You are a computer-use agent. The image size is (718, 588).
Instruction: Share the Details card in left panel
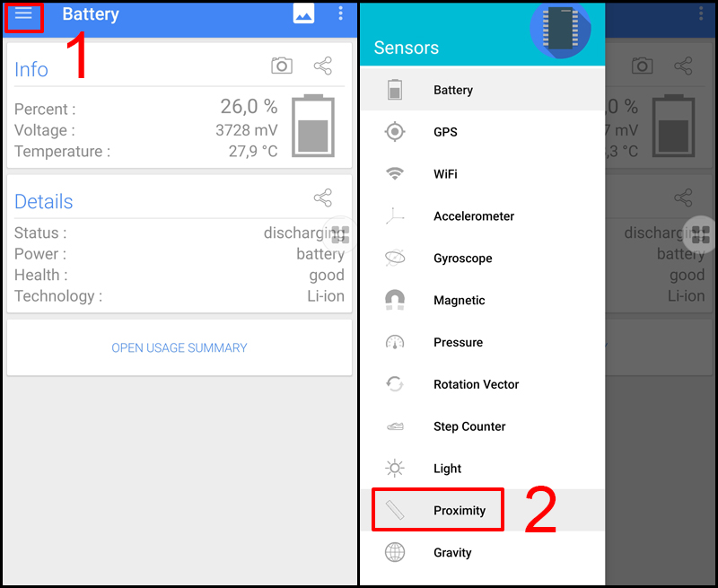point(323,197)
